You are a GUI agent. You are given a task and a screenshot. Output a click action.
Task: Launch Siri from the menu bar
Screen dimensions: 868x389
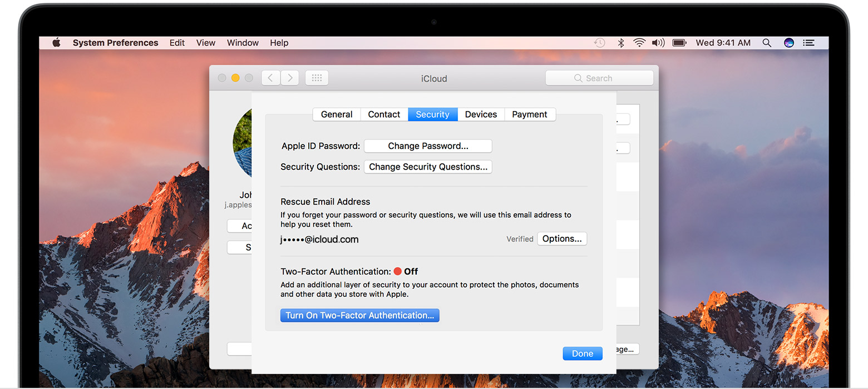click(788, 43)
